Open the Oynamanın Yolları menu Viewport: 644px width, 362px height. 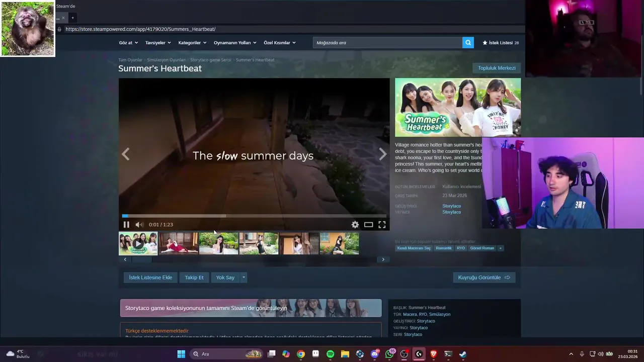tap(235, 43)
